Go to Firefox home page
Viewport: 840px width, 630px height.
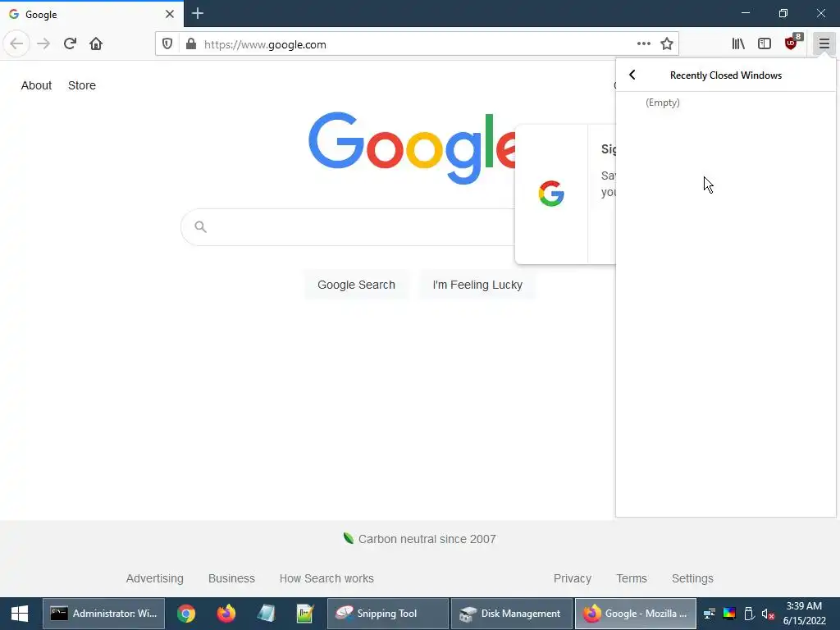[x=96, y=44]
